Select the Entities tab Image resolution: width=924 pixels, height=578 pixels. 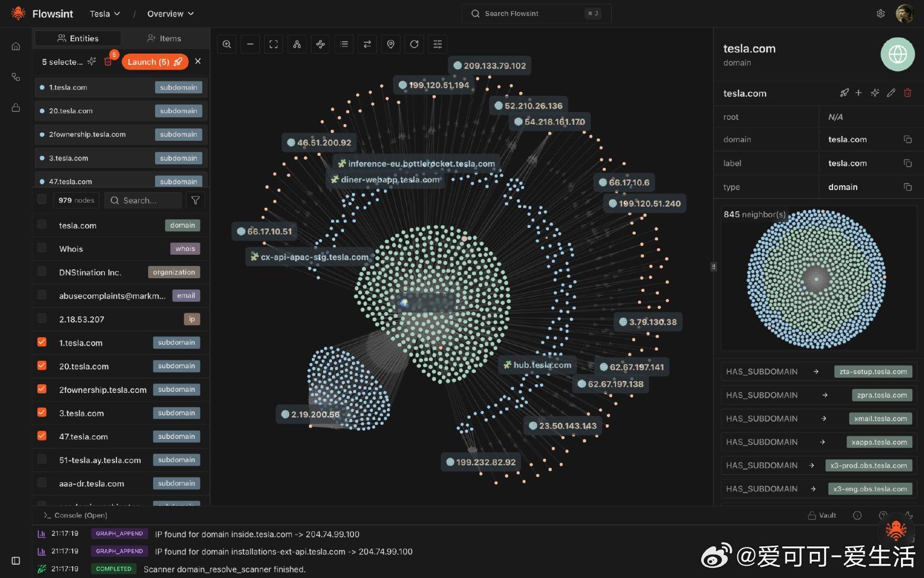click(x=77, y=38)
